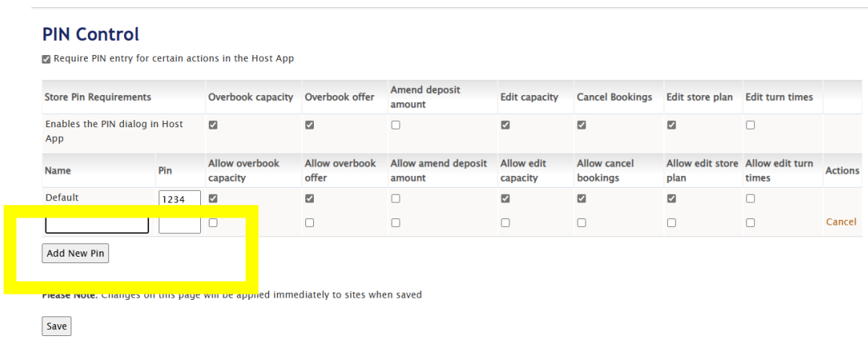
Task: Uncheck Overbook offer store requirement
Action: click(310, 125)
